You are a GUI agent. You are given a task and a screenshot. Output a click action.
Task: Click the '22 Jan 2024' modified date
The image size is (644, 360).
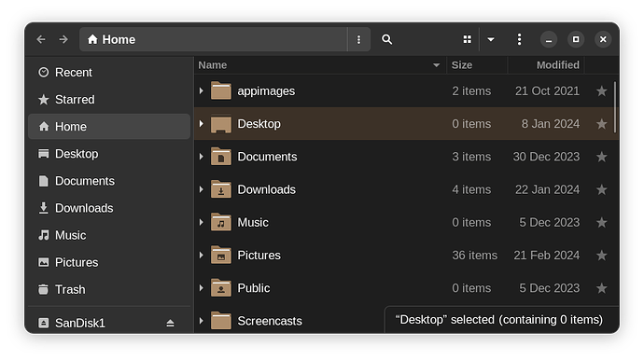[x=547, y=189]
